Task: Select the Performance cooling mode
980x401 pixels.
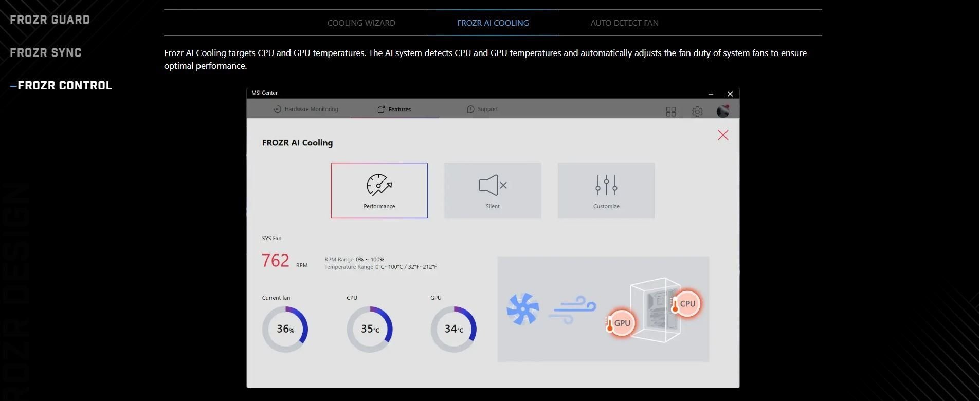Action: click(379, 191)
